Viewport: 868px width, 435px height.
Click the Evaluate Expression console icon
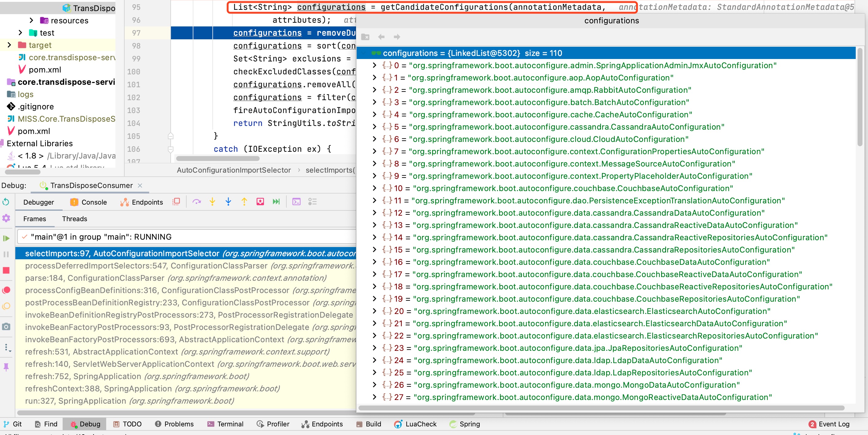click(x=296, y=202)
